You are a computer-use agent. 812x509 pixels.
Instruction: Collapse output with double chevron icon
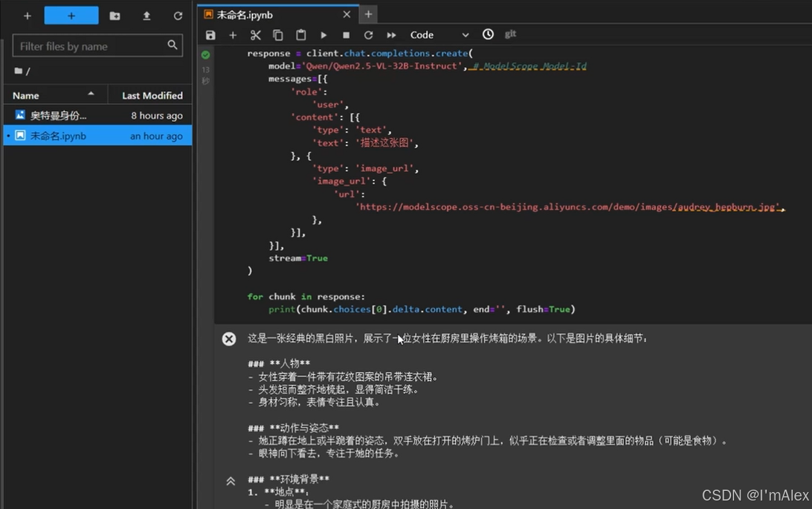click(x=230, y=481)
